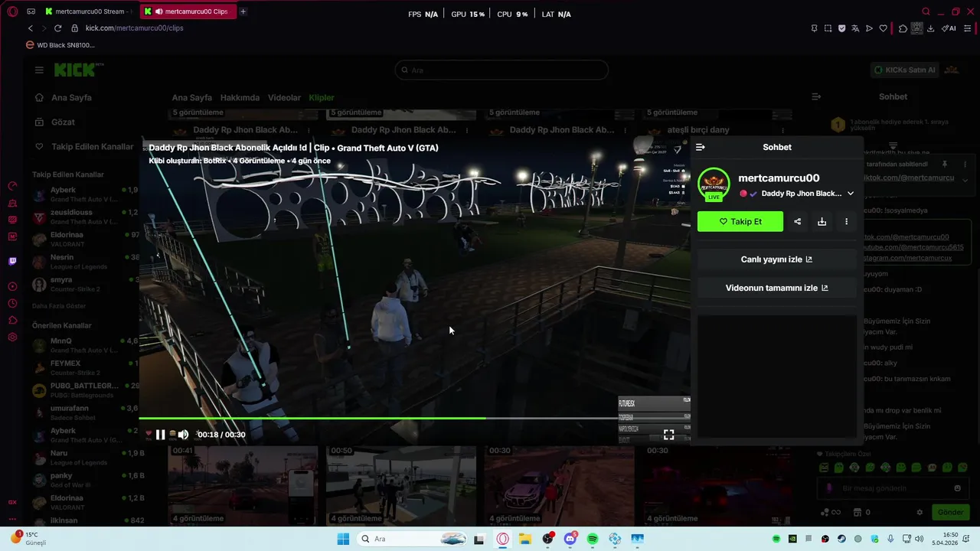980x551 pixels.
Task: Add page to bookmarks heart icon
Action: [x=883, y=28]
